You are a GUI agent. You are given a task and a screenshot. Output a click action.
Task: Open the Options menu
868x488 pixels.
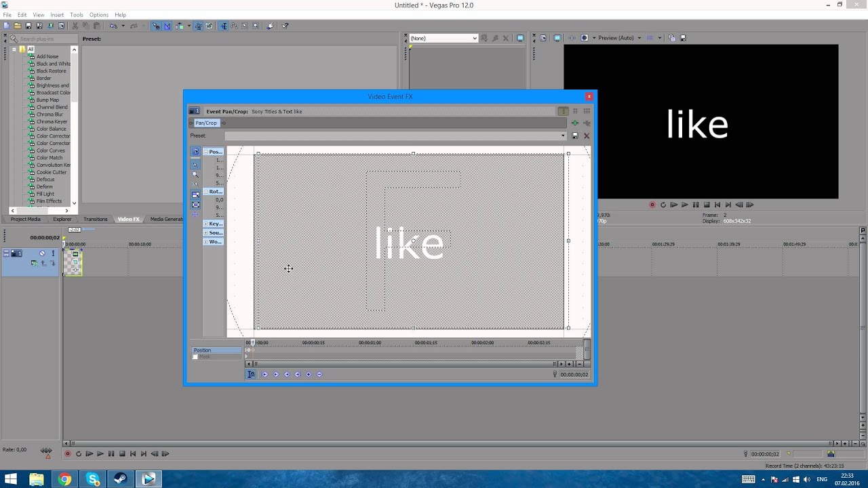click(x=99, y=15)
